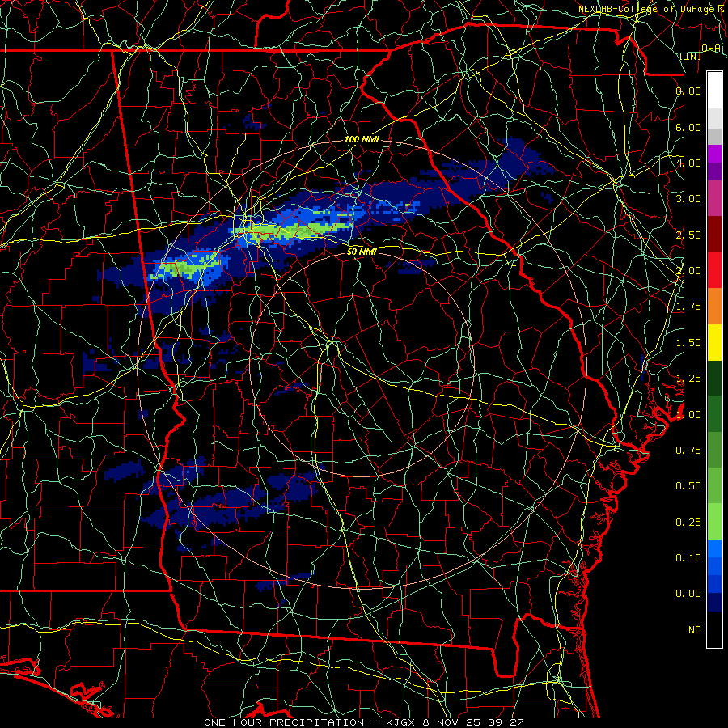Click the white swatch beside 8.00
728x728 pixels.
pyautogui.click(x=714, y=91)
